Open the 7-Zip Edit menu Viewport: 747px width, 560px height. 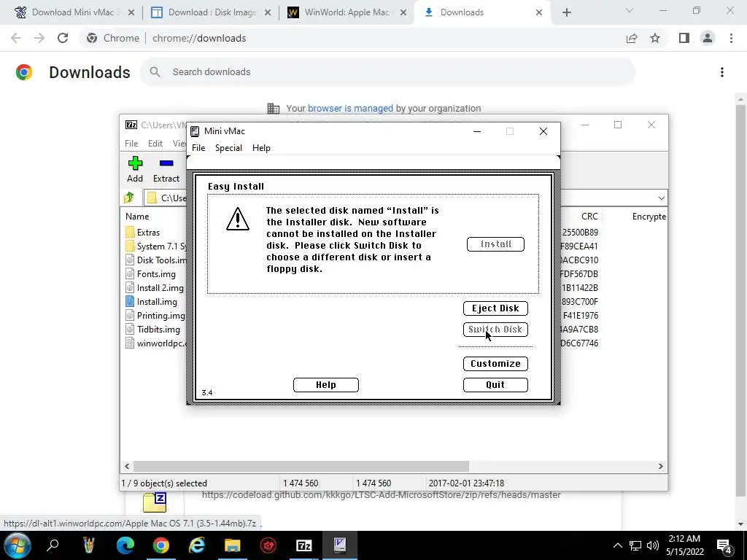[155, 144]
